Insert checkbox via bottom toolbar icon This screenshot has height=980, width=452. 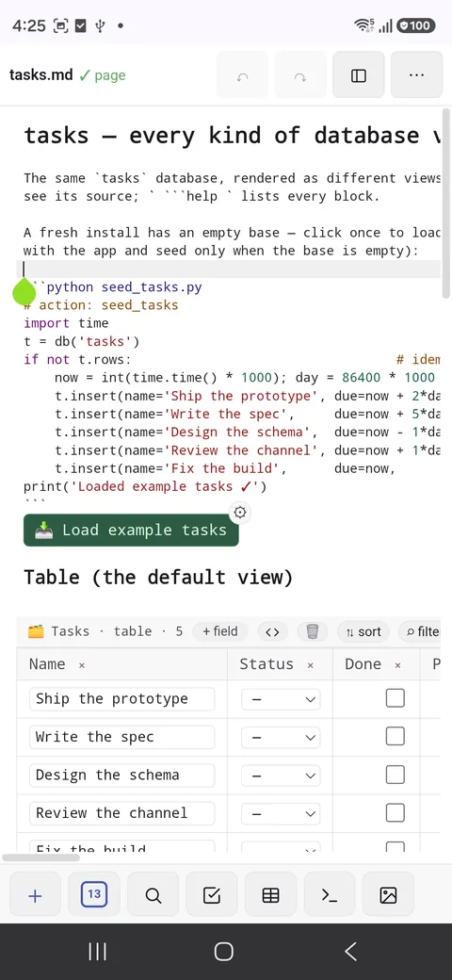212,894
